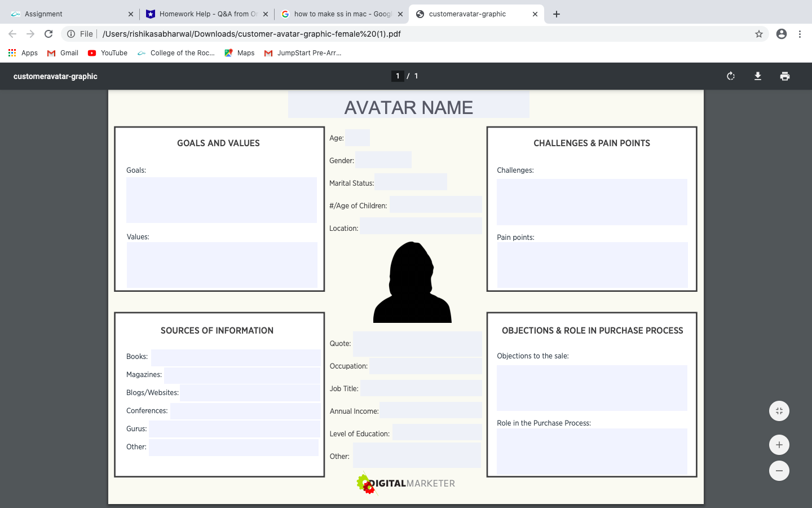Click the Values text area
The height and width of the screenshot is (508, 812).
[x=222, y=265]
